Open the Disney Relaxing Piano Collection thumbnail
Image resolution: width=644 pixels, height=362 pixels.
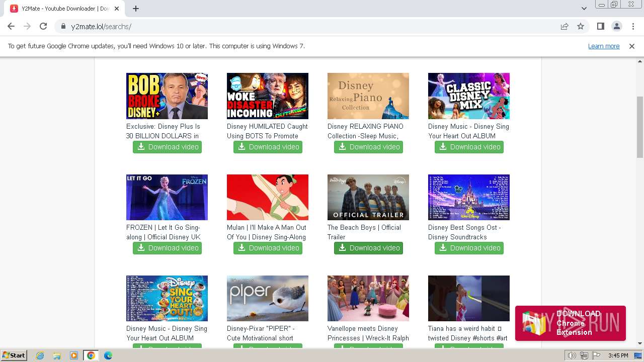[368, 96]
